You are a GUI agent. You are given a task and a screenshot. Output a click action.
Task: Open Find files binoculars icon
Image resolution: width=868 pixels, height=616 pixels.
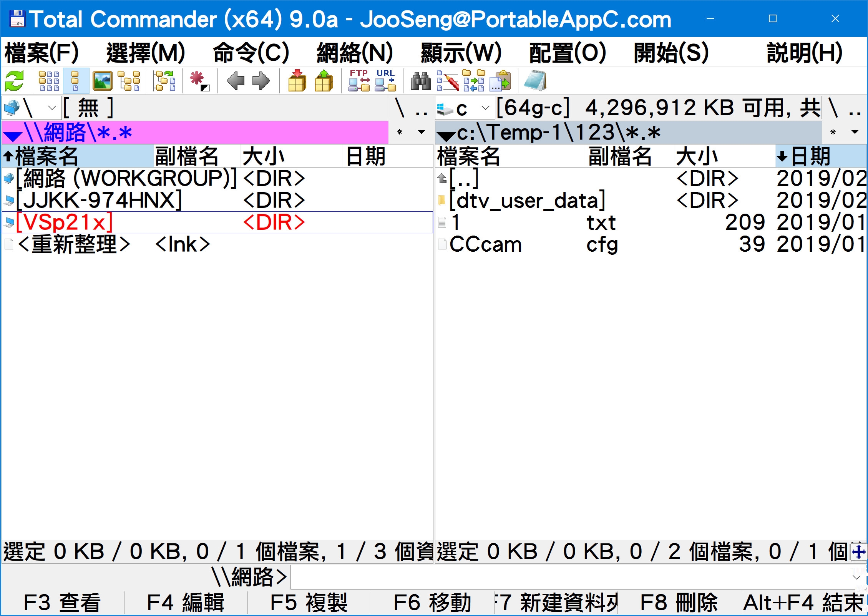[x=421, y=81]
